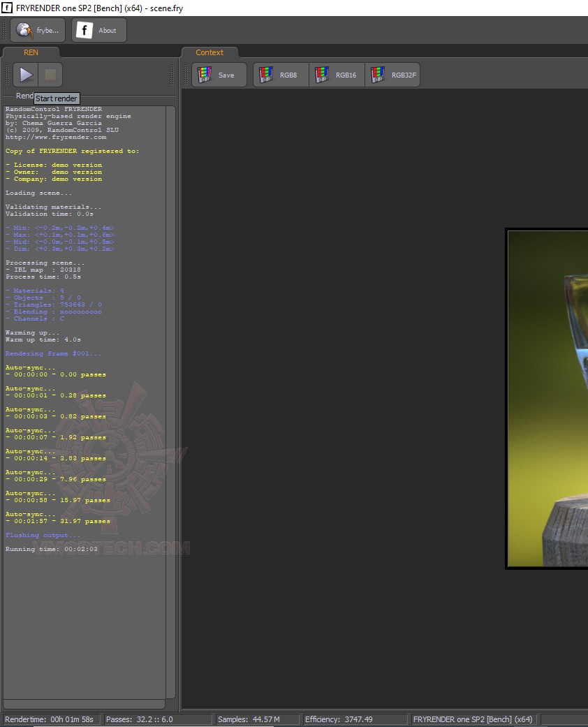
Task: Click the vertical scrollbar of the render log
Action: point(170,402)
